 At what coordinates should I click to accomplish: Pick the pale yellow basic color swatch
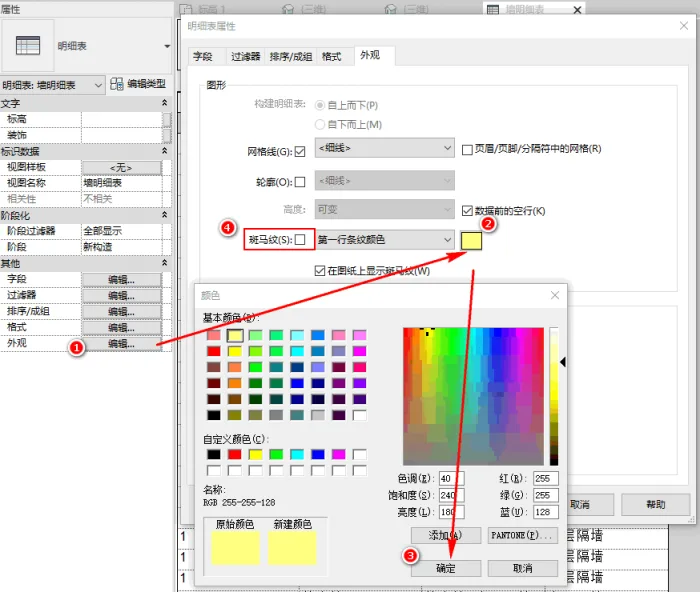point(235,335)
